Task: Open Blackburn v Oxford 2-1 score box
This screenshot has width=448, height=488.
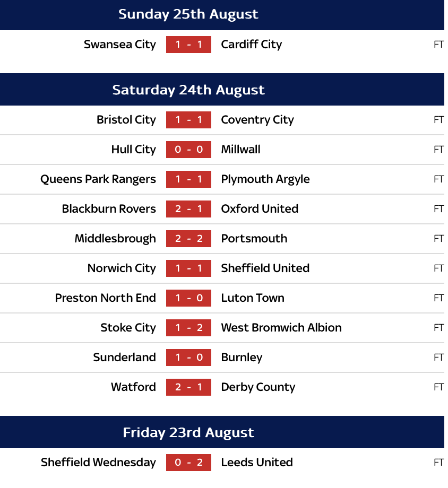Action: coord(188,209)
